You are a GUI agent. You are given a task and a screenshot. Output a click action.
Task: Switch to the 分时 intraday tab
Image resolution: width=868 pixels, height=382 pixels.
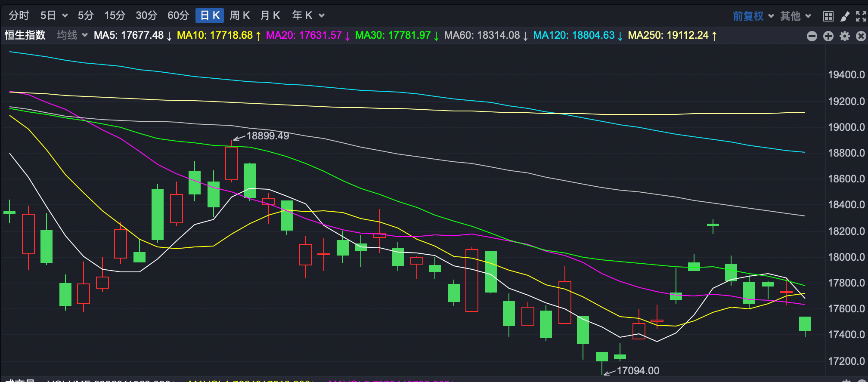coord(19,15)
